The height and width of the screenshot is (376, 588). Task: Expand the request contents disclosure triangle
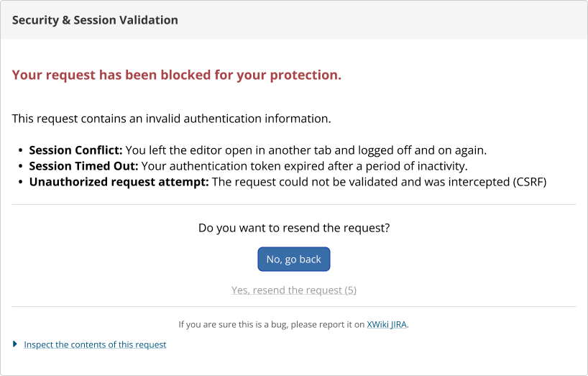point(15,344)
